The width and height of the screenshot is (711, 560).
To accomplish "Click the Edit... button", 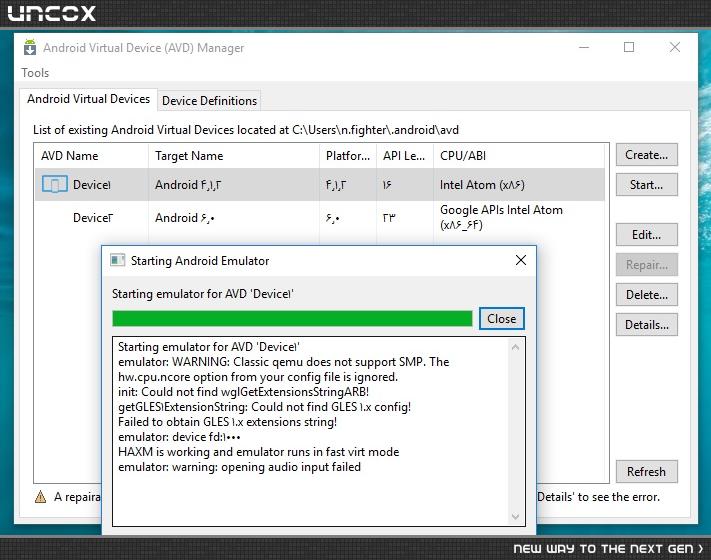I will [647, 234].
